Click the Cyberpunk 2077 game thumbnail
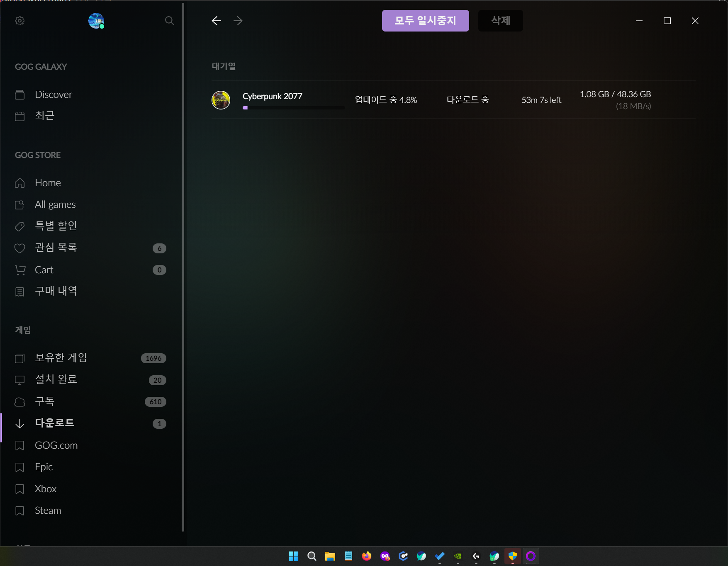728x566 pixels. tap(221, 100)
